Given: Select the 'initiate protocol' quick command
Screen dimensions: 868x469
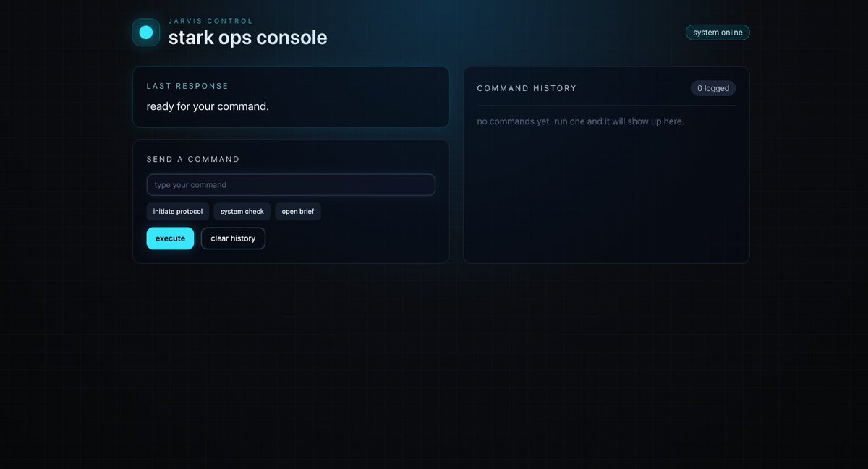Looking at the screenshot, I should 178,212.
